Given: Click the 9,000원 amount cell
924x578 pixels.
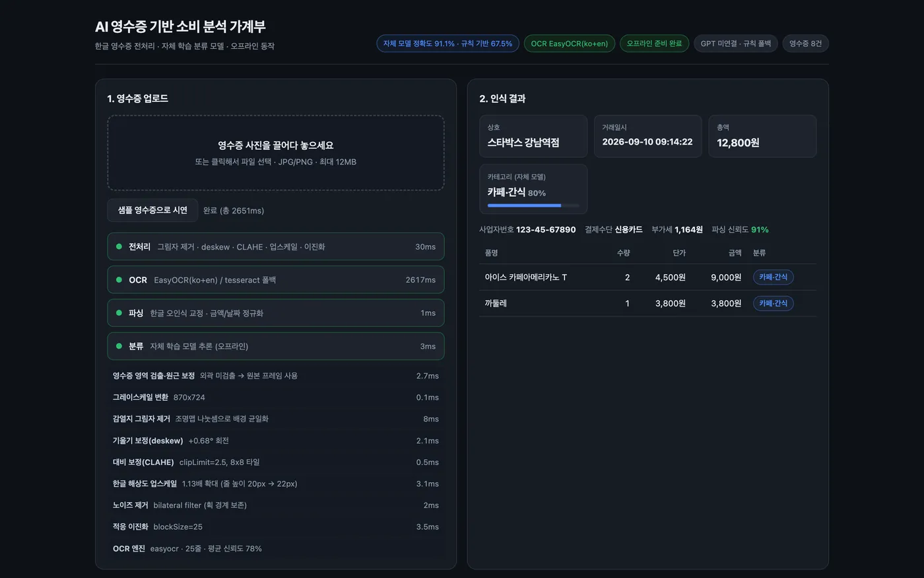Looking at the screenshot, I should (726, 277).
